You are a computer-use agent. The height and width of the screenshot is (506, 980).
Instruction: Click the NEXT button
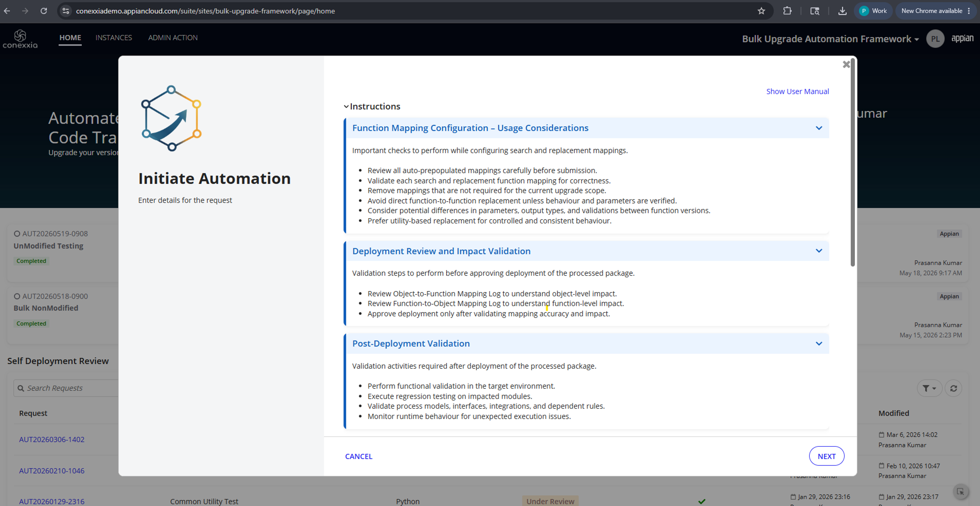826,456
